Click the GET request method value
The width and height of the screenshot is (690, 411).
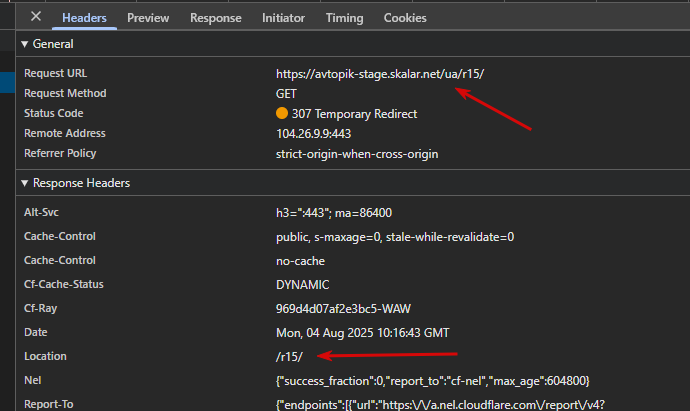click(286, 94)
